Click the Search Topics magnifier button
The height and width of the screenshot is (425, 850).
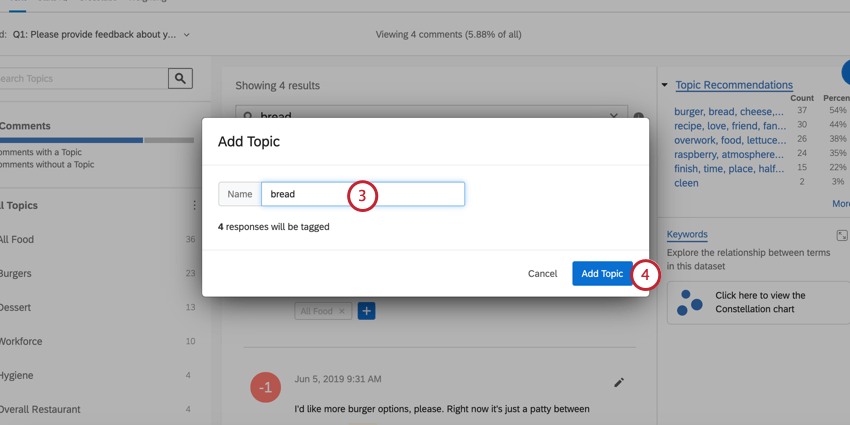(x=180, y=78)
